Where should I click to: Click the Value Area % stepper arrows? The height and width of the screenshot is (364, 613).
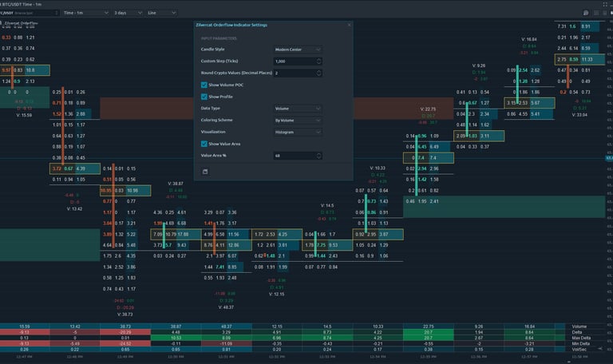click(x=318, y=156)
